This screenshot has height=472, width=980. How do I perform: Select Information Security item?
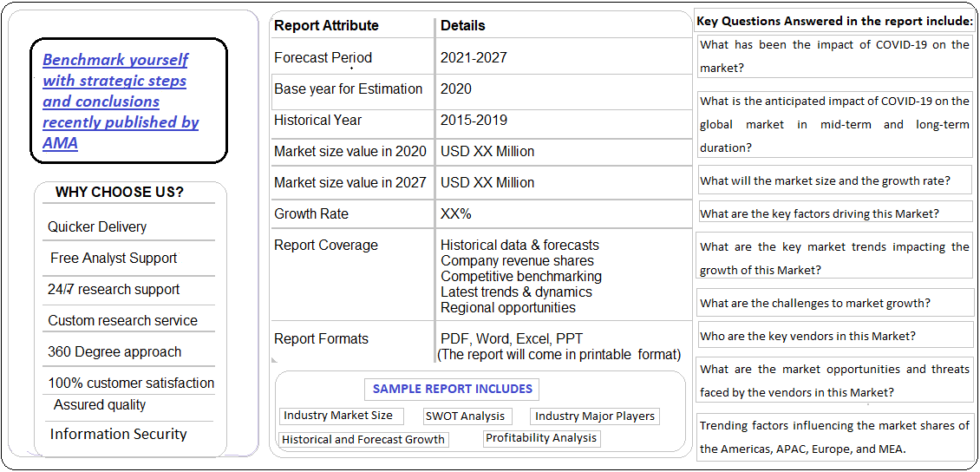(x=118, y=434)
